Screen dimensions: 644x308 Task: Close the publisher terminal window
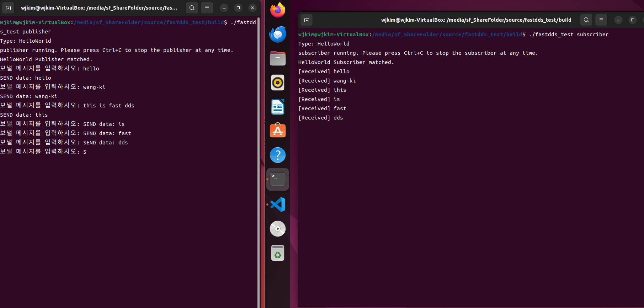tap(252, 8)
